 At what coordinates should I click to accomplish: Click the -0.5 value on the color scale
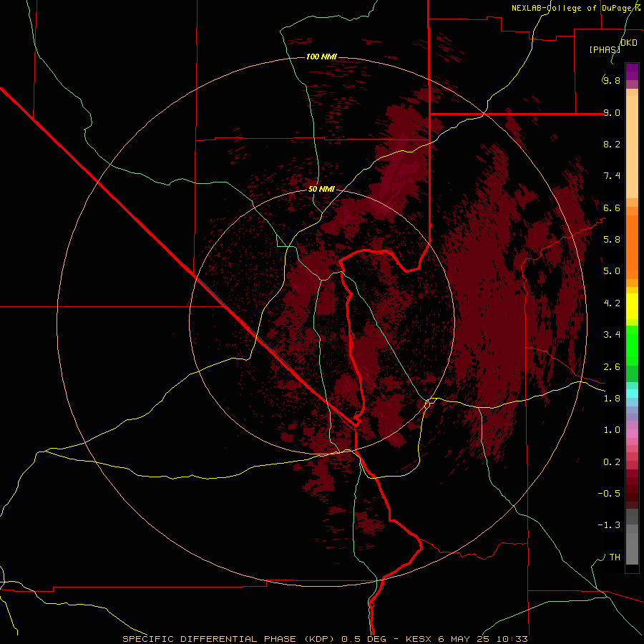pos(609,494)
